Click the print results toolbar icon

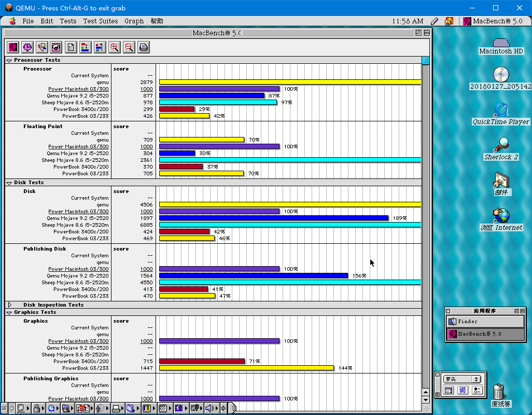pos(144,47)
